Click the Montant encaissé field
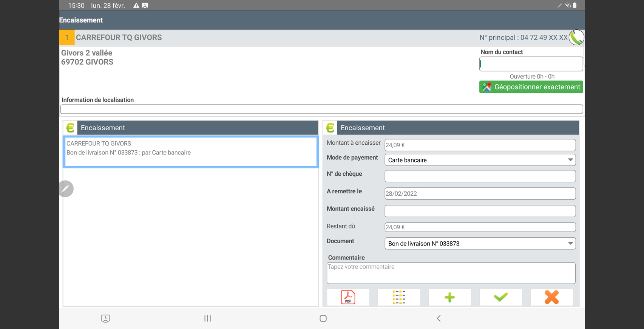The height and width of the screenshot is (329, 644). point(480,211)
